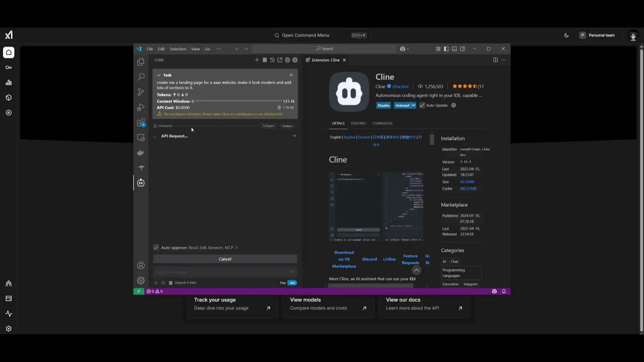Image resolution: width=644 pixels, height=362 pixels.
Task: Open errors and warnings status indicator
Action: coord(155,291)
